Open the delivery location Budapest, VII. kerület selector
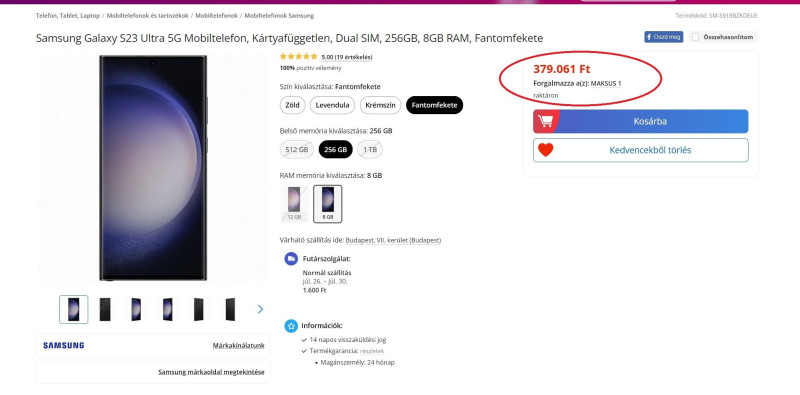The height and width of the screenshot is (395, 800). (x=393, y=240)
